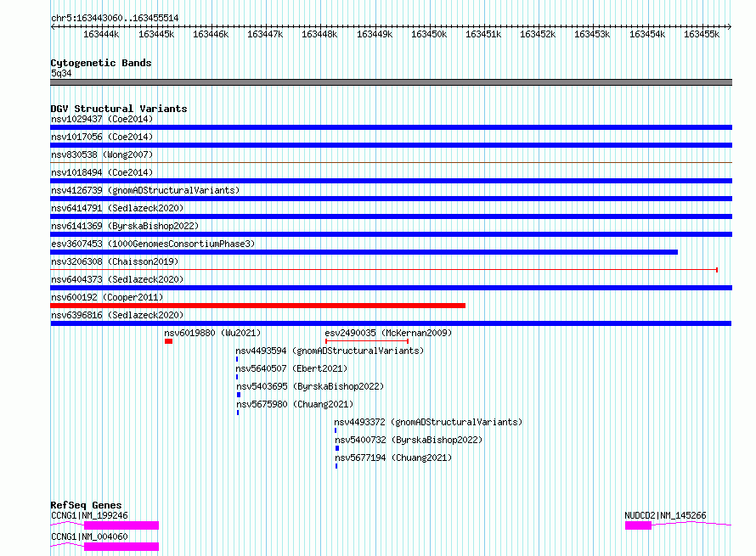This screenshot has width=756, height=556.
Task: Open variant nsv5675980 (Chuang2021) label
Action: point(295,404)
